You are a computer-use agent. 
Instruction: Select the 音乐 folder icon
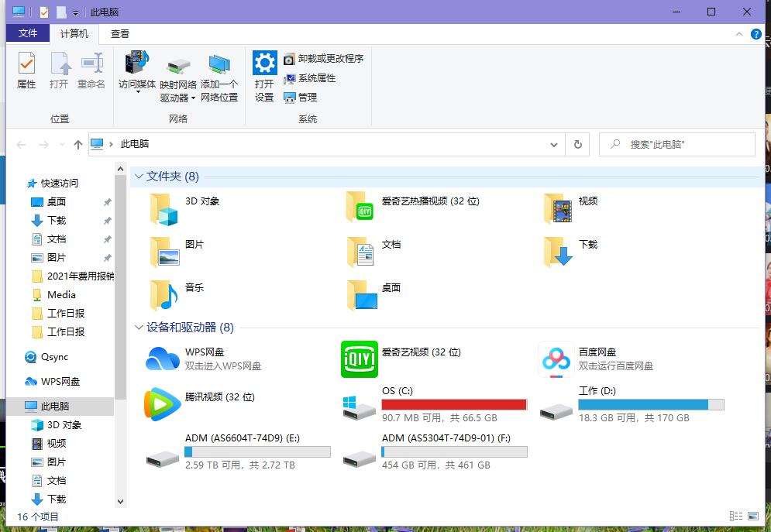coord(164,295)
